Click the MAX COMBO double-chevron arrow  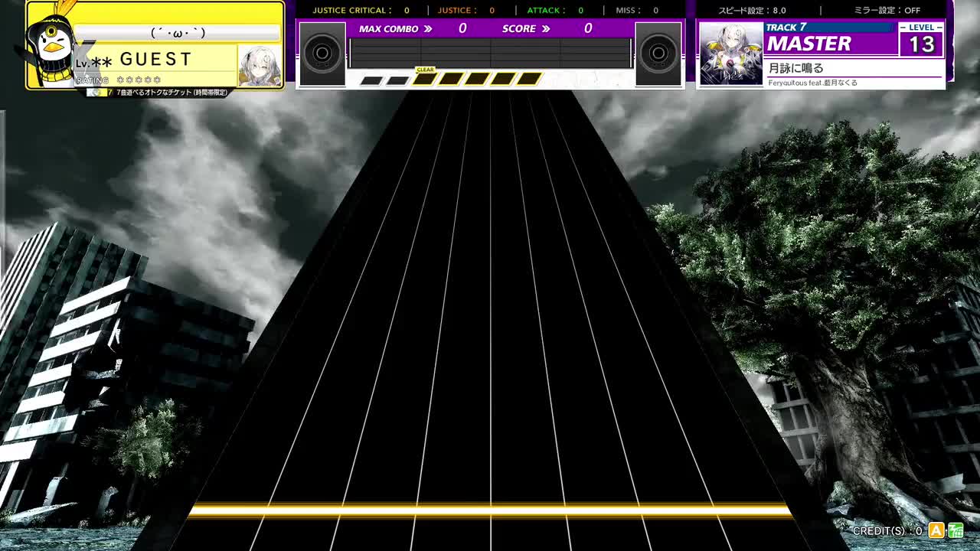(427, 29)
